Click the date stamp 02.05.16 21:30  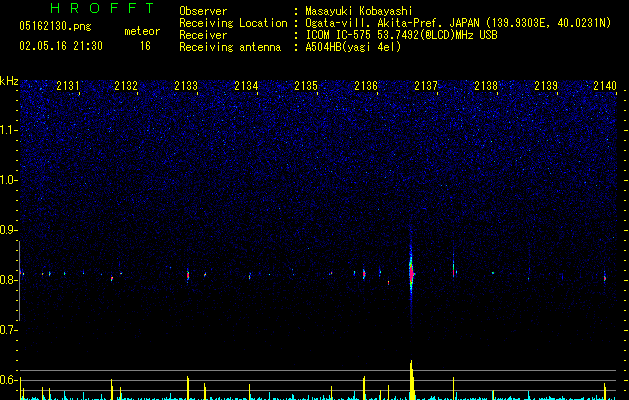[x=61, y=46]
